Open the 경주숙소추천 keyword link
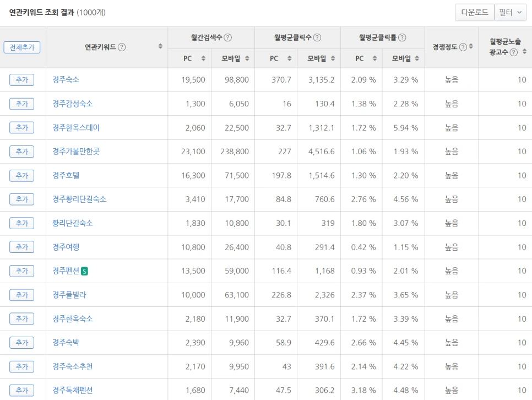Image resolution: width=532 pixels, height=400 pixels. [x=73, y=367]
